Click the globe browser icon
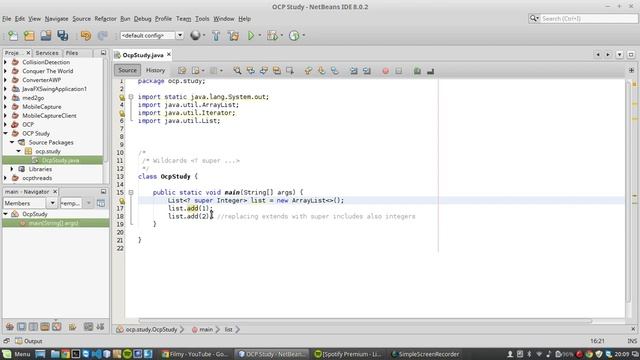The width and height of the screenshot is (640, 360). [x=195, y=36]
